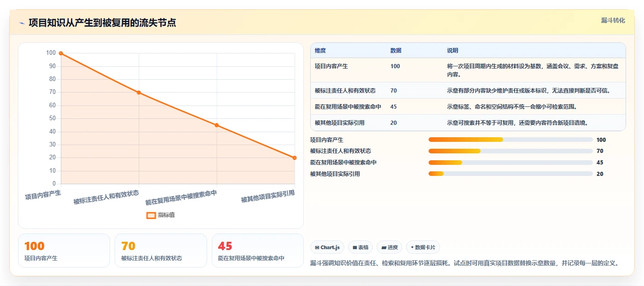Click the x-axis label 被其他项目实际引用

click(x=268, y=196)
